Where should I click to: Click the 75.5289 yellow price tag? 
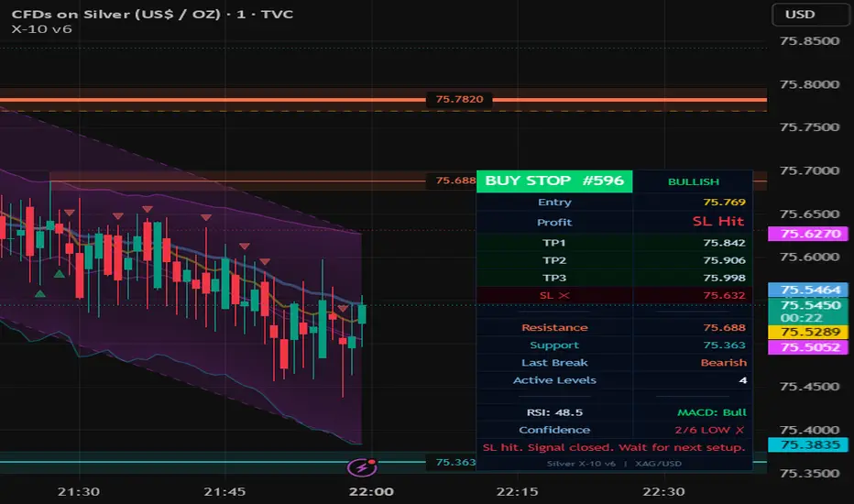808,332
